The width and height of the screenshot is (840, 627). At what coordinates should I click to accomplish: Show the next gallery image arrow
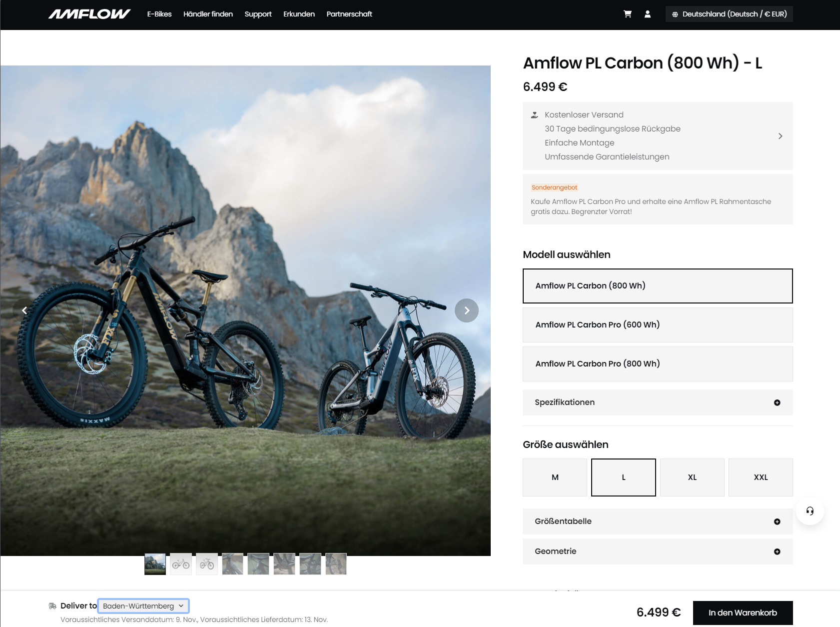point(467,310)
